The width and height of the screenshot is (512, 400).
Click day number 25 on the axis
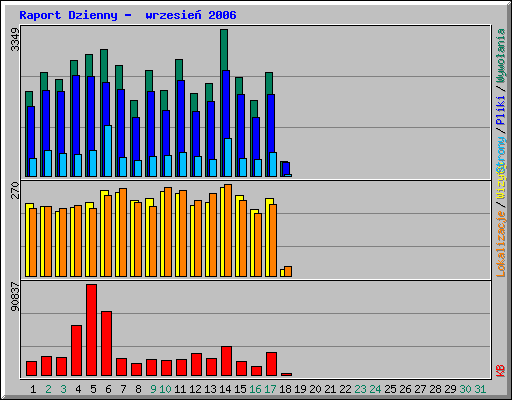[x=390, y=389]
